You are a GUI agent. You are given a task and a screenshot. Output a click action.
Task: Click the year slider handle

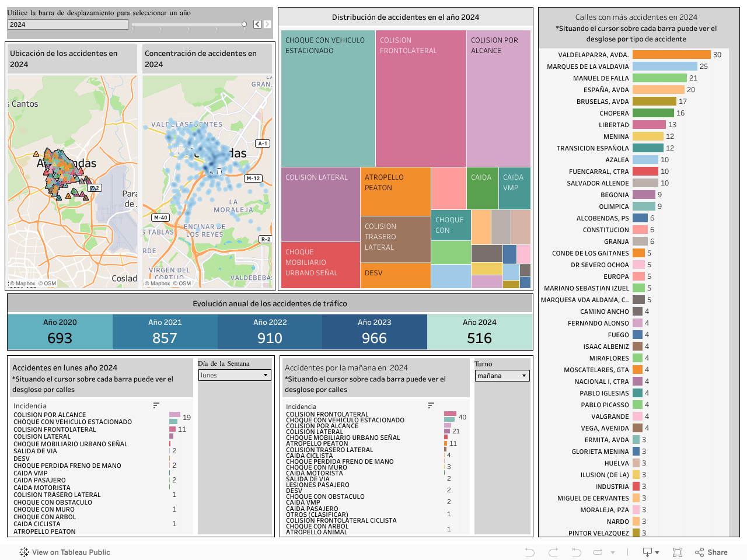pos(244,24)
